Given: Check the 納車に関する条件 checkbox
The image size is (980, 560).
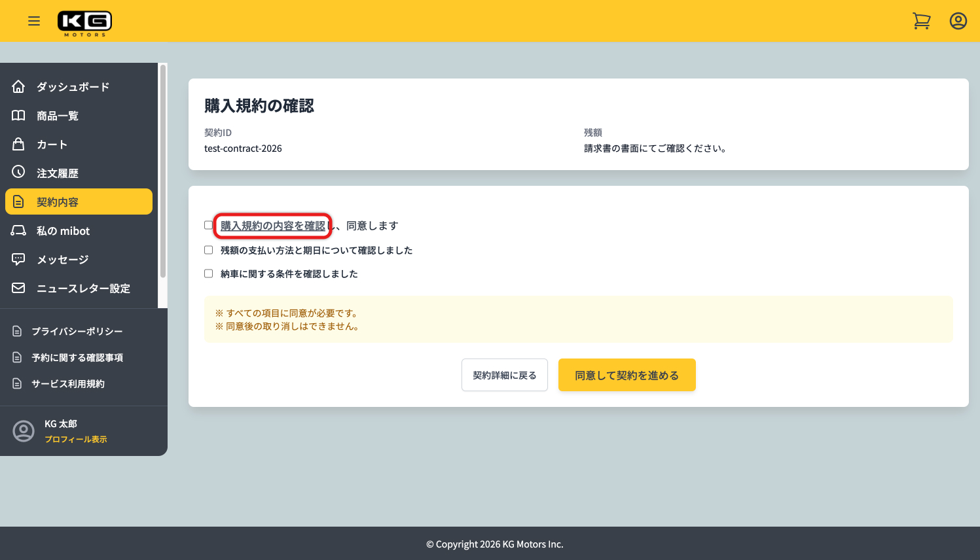Looking at the screenshot, I should tap(208, 273).
